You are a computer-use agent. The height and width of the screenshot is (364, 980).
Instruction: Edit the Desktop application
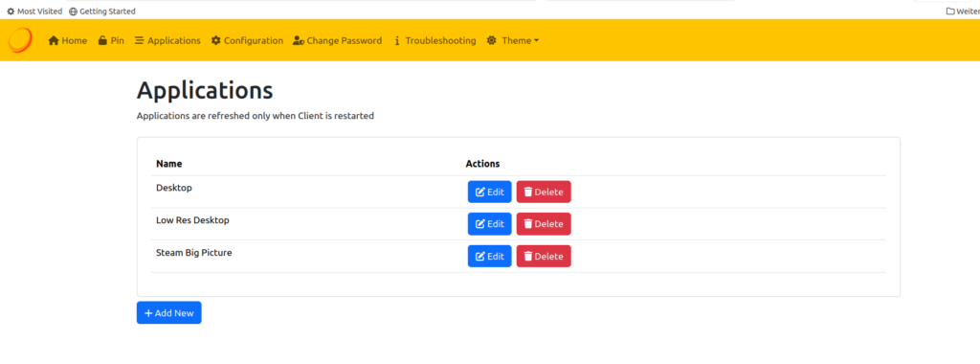click(489, 192)
